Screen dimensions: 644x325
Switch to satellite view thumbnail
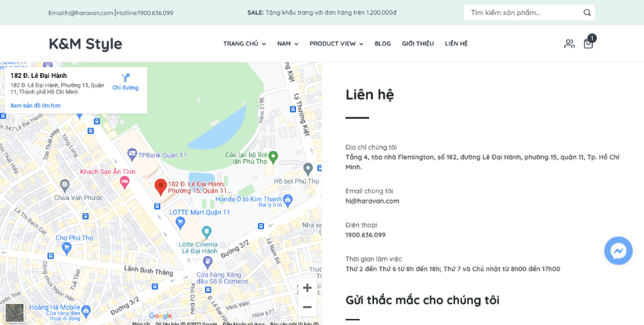click(x=14, y=312)
